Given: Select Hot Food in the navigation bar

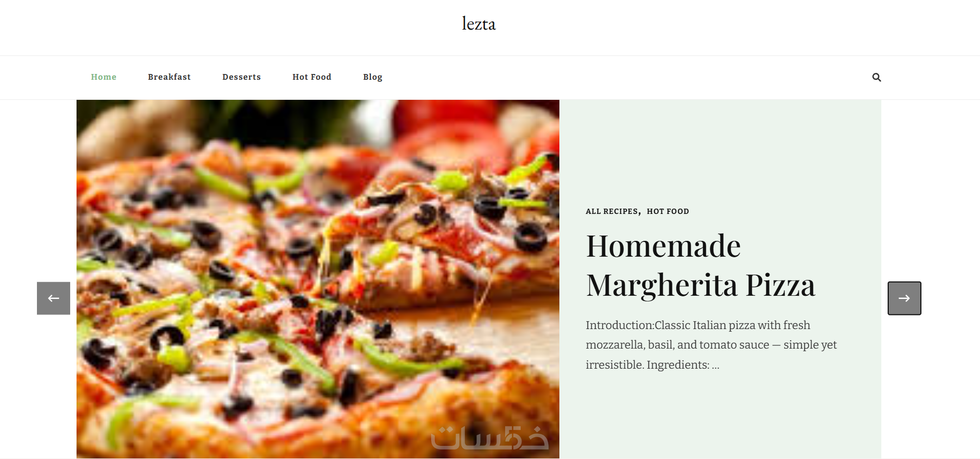Looking at the screenshot, I should 312,77.
